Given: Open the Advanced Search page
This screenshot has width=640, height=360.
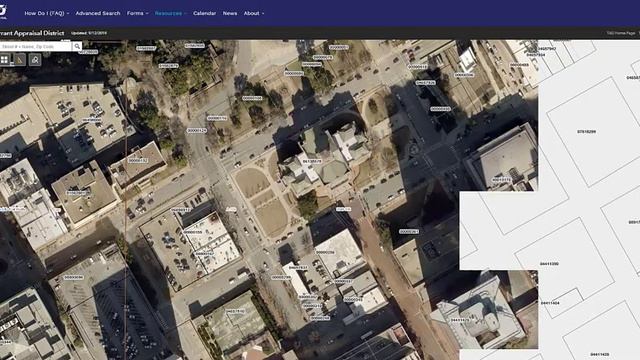Looking at the screenshot, I should click(98, 13).
